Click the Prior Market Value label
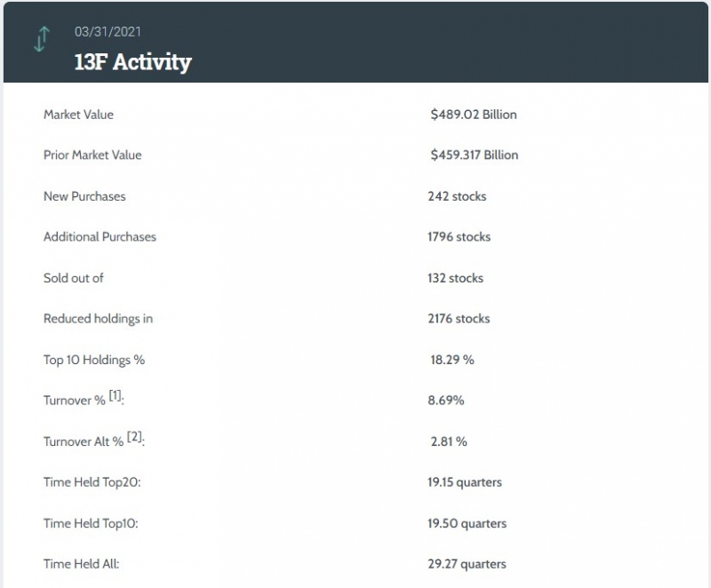711x588 pixels. tap(92, 155)
